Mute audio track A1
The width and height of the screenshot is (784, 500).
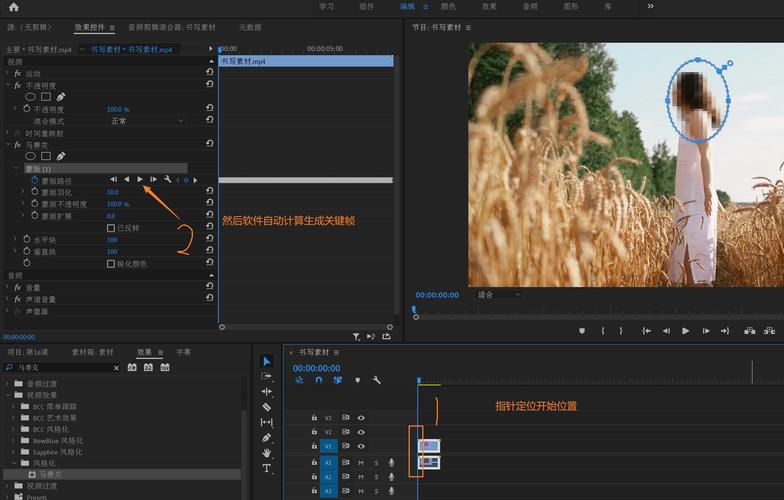pos(360,463)
